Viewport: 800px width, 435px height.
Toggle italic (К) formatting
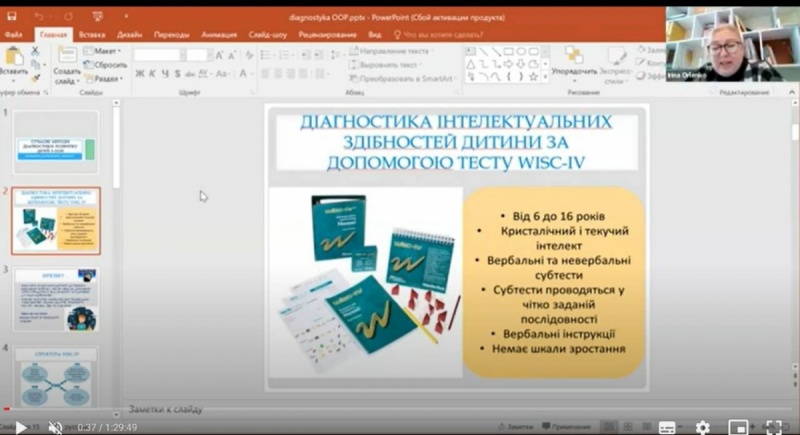[x=152, y=73]
